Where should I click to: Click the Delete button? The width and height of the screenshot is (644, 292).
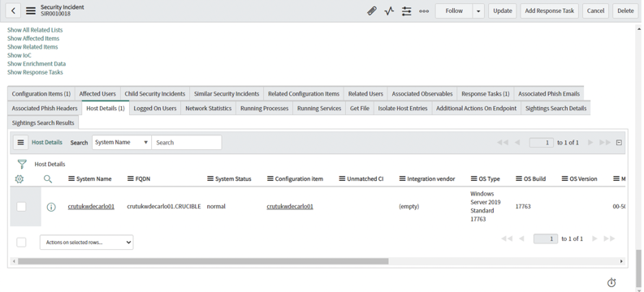[x=625, y=11]
